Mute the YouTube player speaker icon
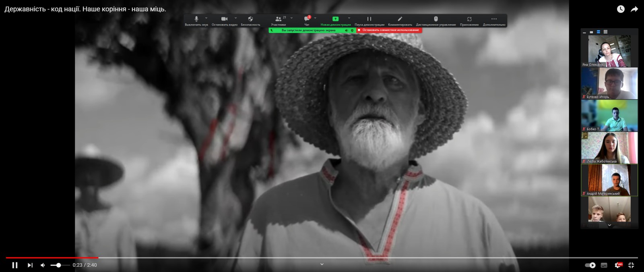This screenshot has width=644, height=272. pyautogui.click(x=43, y=265)
